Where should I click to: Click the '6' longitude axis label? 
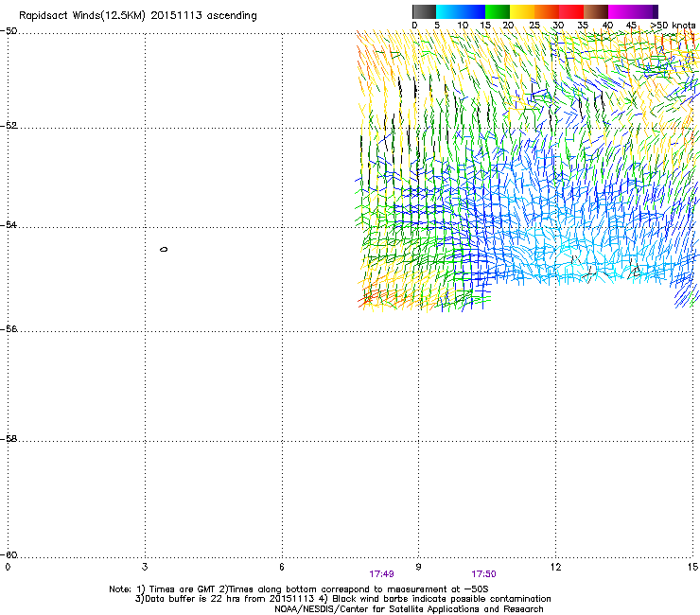pyautogui.click(x=282, y=567)
